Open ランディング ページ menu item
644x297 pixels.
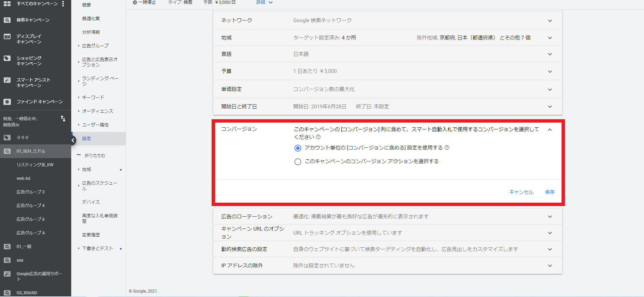pos(100,81)
